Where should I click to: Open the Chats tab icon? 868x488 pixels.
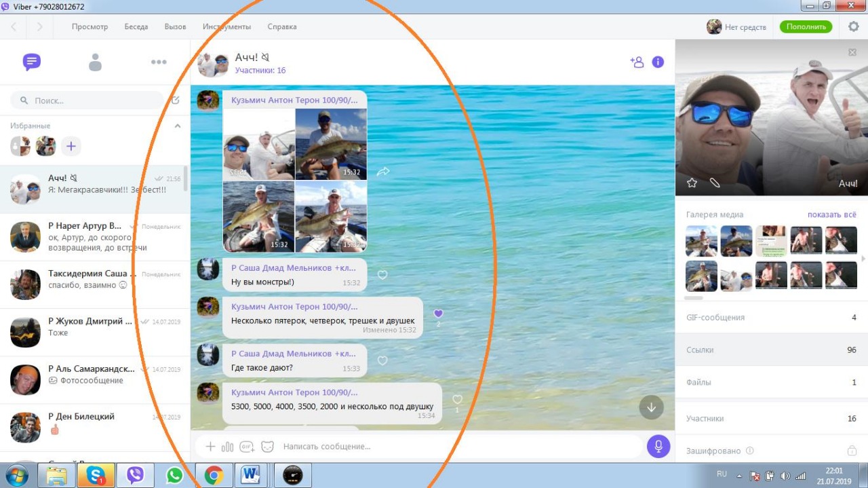(x=32, y=62)
